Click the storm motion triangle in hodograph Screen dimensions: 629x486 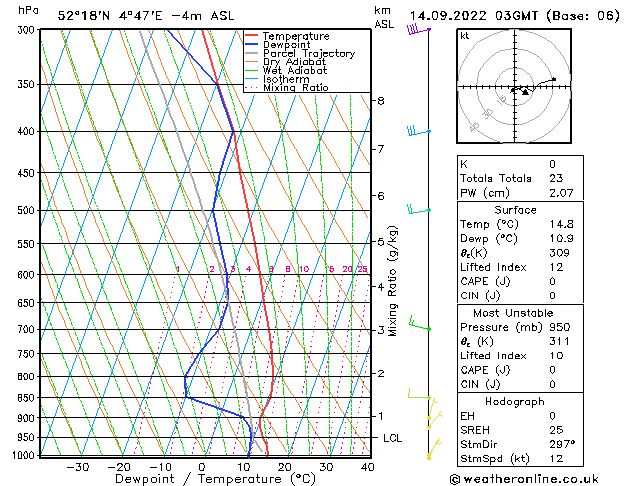pos(525,92)
